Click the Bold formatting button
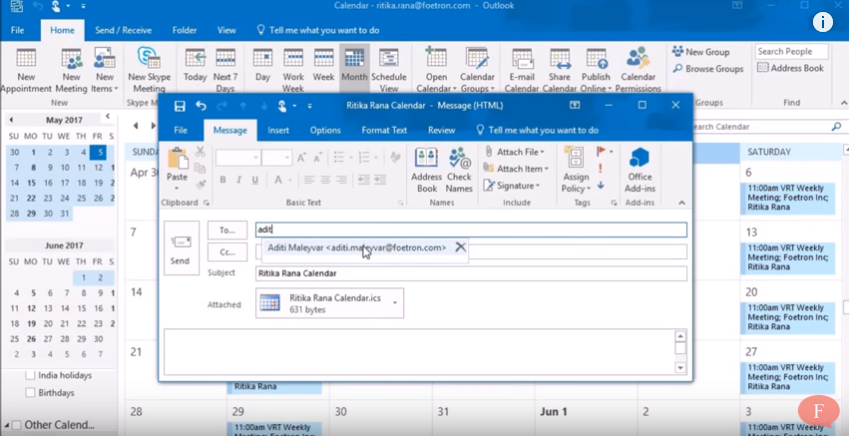The image size is (849, 436). pyautogui.click(x=223, y=180)
